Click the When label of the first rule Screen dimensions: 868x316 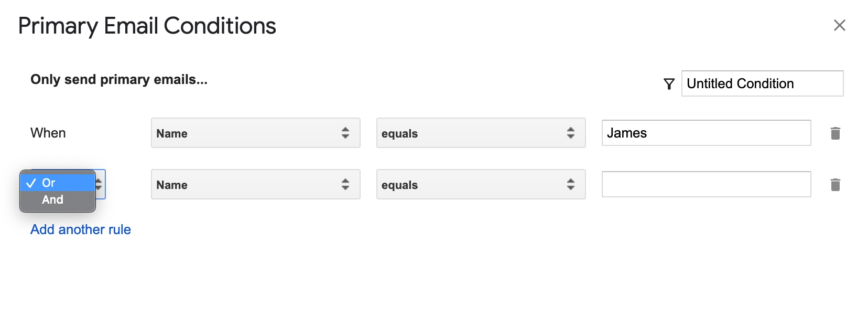coord(48,133)
